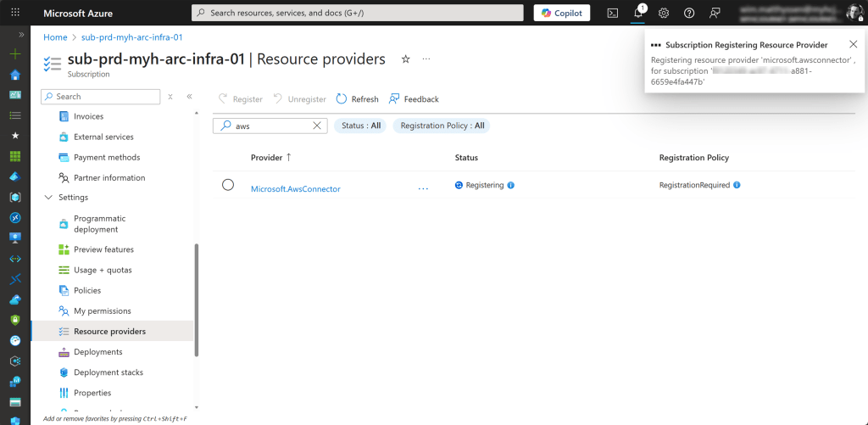Image resolution: width=868 pixels, height=425 pixels.
Task: Click the Refresh button in toolbar
Action: (357, 99)
